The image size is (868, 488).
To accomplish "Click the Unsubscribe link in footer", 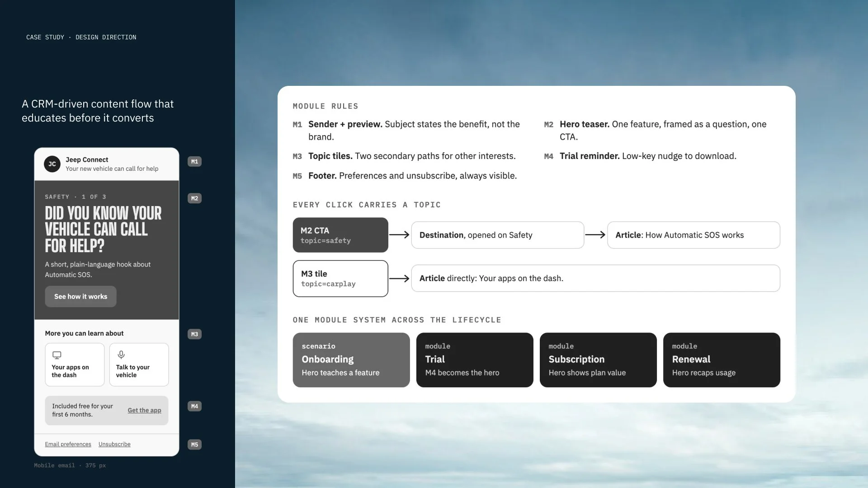I will (114, 444).
